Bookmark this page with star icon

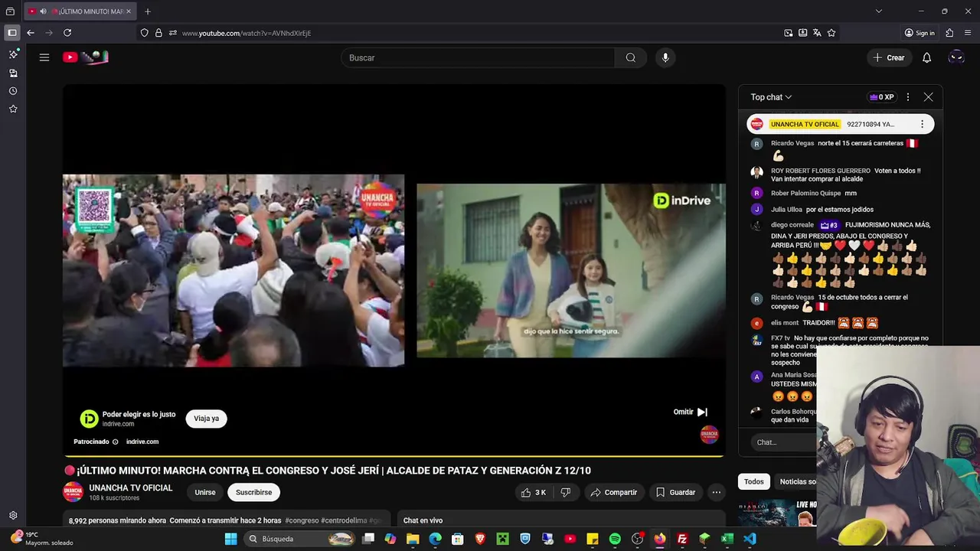point(831,33)
